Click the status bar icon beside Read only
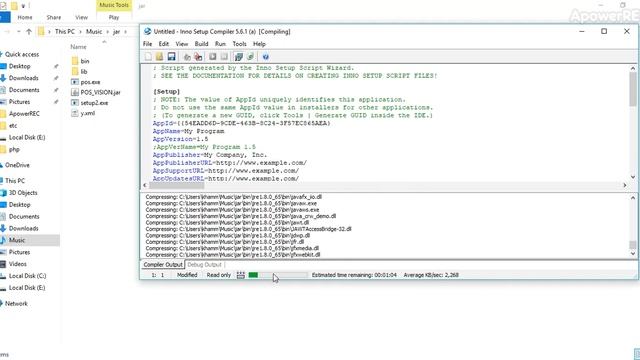Image resolution: width=640 pixels, height=360 pixels. pos(241,275)
